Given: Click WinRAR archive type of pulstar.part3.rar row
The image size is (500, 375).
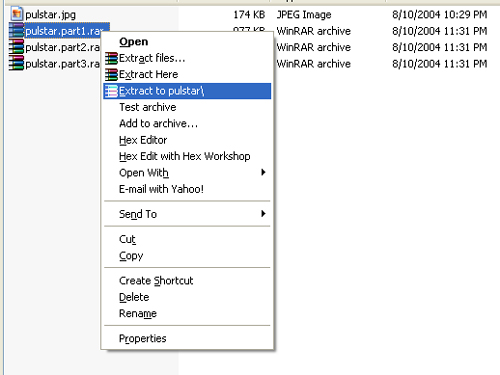Looking at the screenshot, I should [x=314, y=64].
